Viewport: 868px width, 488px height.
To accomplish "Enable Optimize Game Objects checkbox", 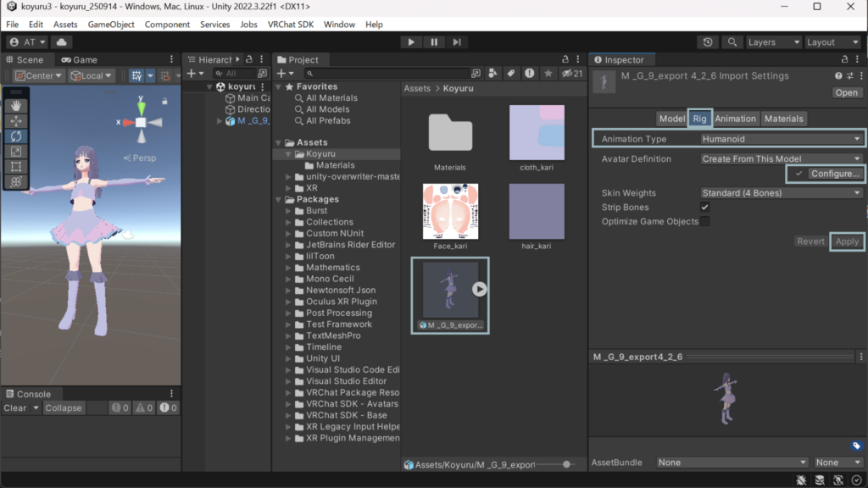I will pos(704,222).
